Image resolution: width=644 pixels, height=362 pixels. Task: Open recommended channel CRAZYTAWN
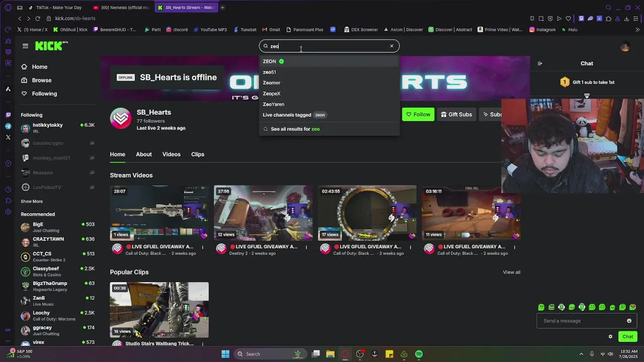click(x=57, y=242)
